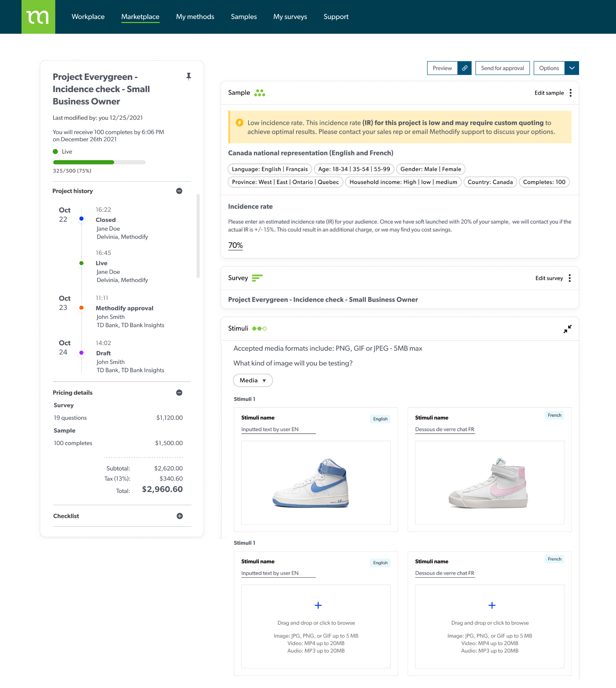Open Marketplace tab
This screenshot has width=616, height=688.
(x=140, y=16)
